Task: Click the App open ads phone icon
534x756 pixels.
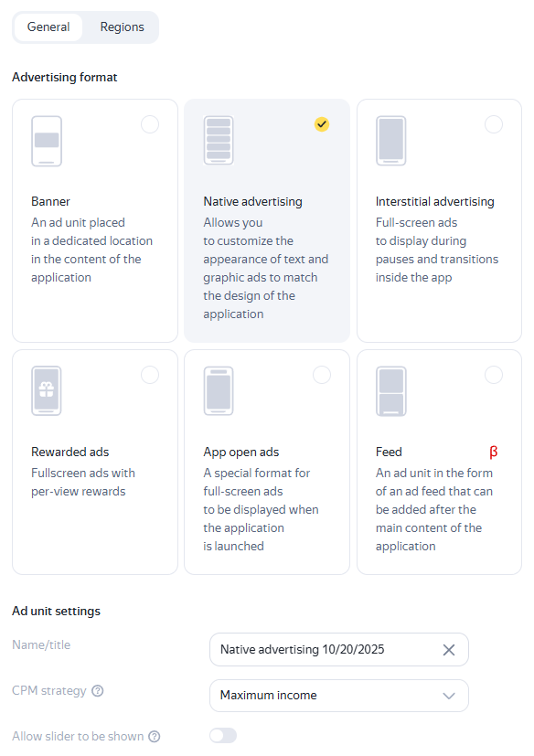Action: pos(219,390)
